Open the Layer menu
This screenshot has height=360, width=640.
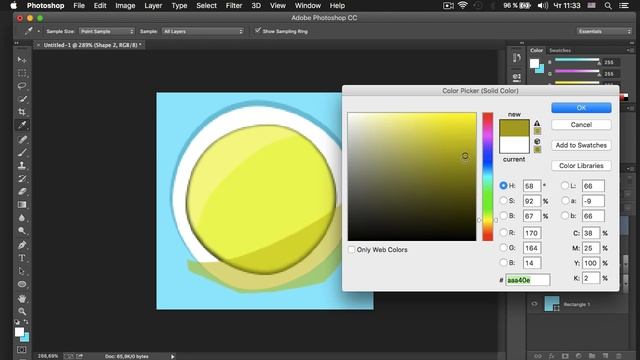153,6
